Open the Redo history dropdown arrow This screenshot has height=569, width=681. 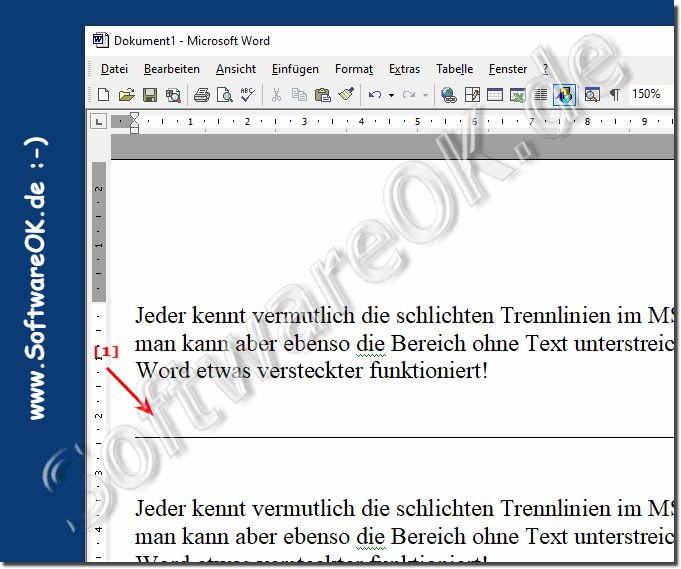click(x=425, y=95)
